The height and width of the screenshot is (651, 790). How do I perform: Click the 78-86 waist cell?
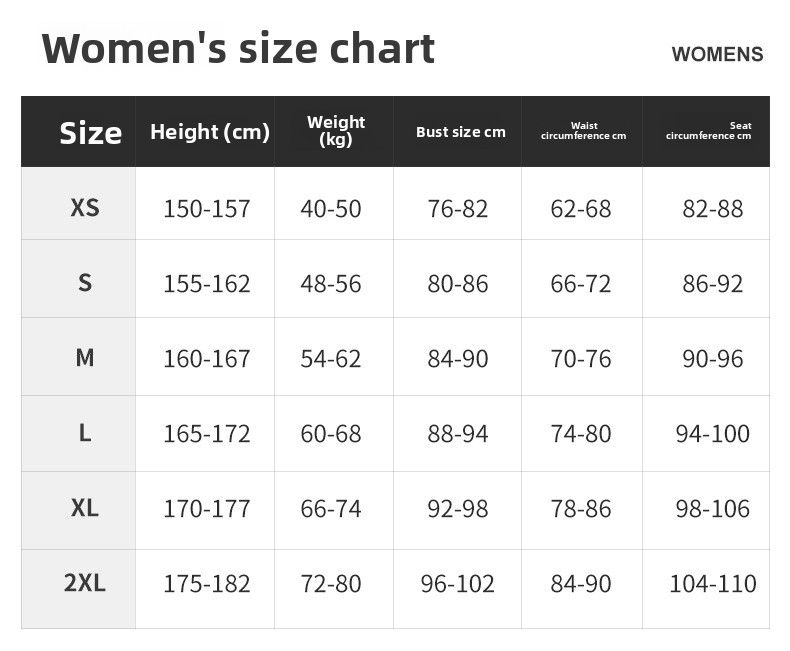tap(581, 509)
